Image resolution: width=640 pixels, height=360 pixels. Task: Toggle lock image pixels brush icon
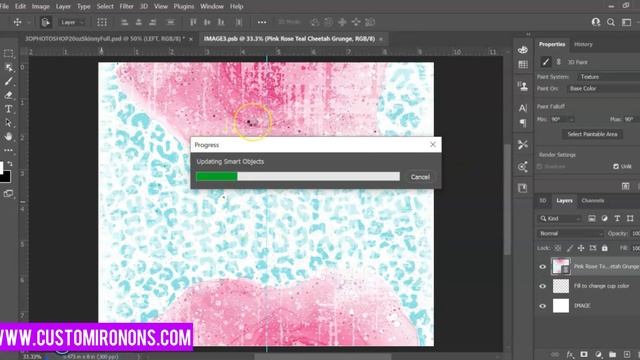point(570,248)
